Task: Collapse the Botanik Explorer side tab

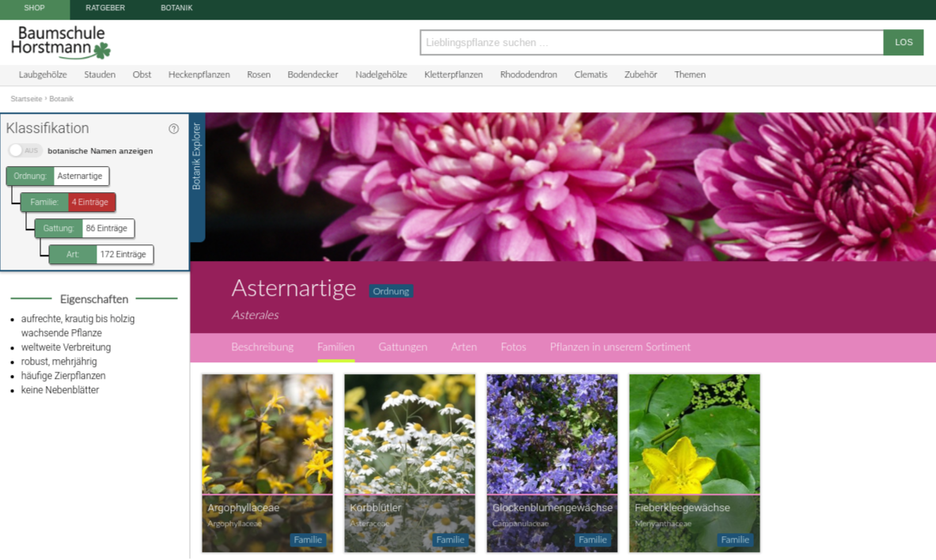Action: [x=197, y=157]
